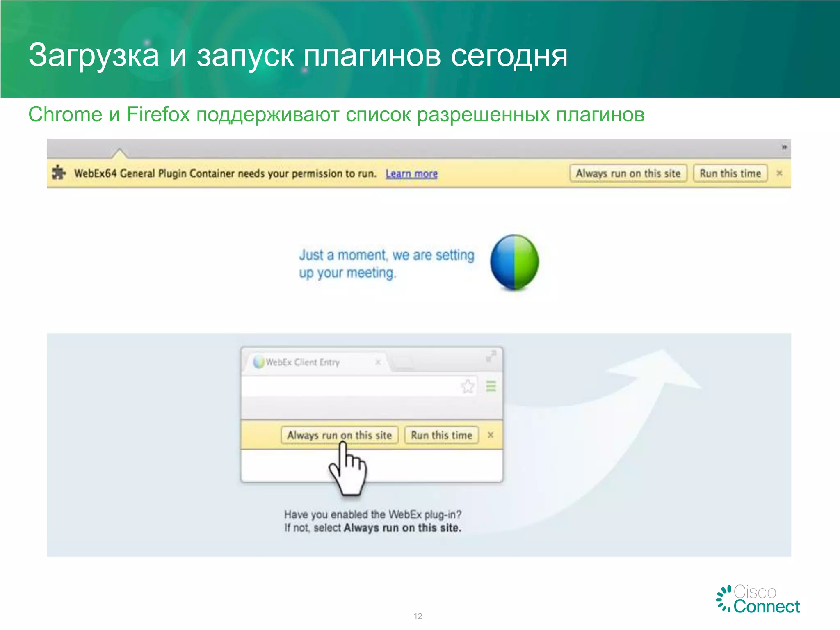Click Always run on this site in the top infobar

pos(628,173)
